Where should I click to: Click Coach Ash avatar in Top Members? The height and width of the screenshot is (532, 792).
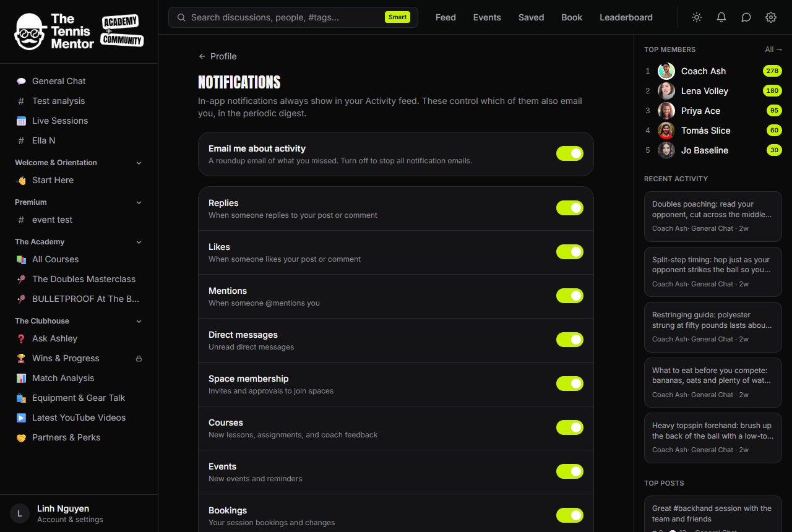(666, 71)
